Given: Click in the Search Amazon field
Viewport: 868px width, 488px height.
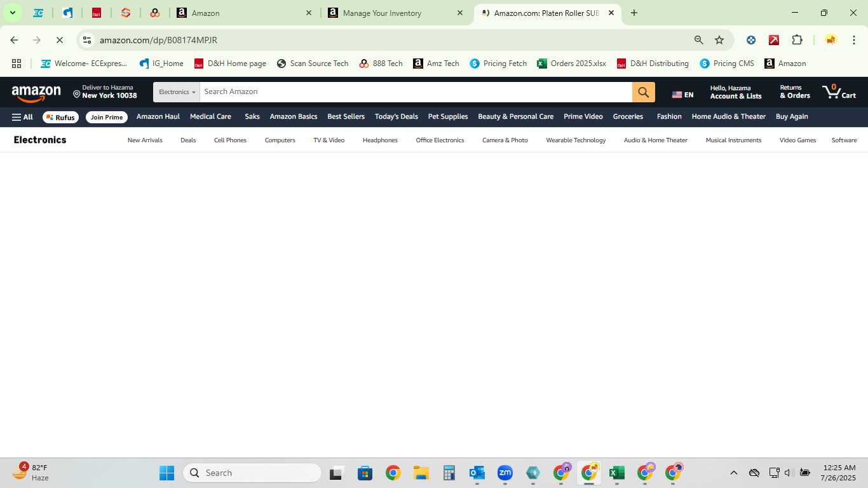Looking at the screenshot, I should point(416,92).
